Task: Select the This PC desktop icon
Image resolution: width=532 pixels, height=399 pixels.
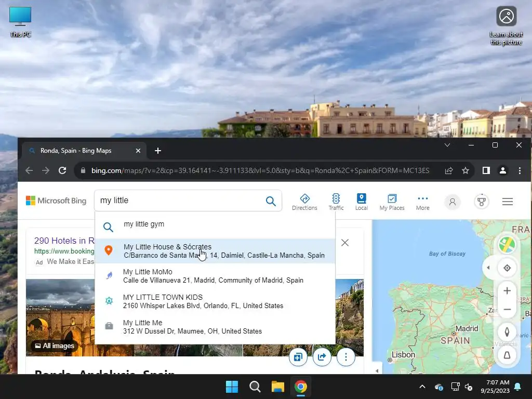Action: [20, 22]
